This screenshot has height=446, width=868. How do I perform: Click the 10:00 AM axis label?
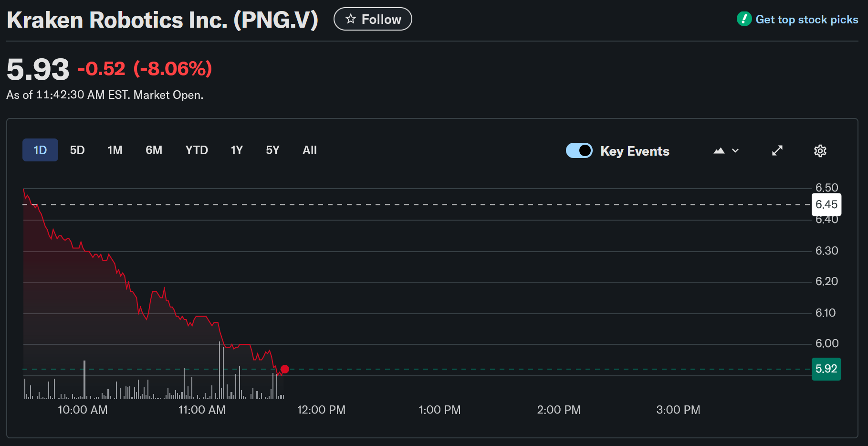click(x=83, y=410)
